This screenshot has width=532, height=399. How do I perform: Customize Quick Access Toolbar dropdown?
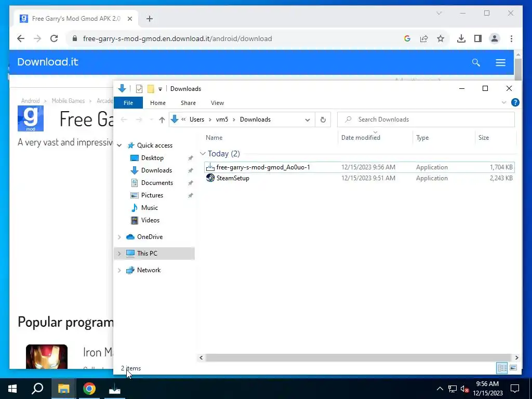point(160,89)
